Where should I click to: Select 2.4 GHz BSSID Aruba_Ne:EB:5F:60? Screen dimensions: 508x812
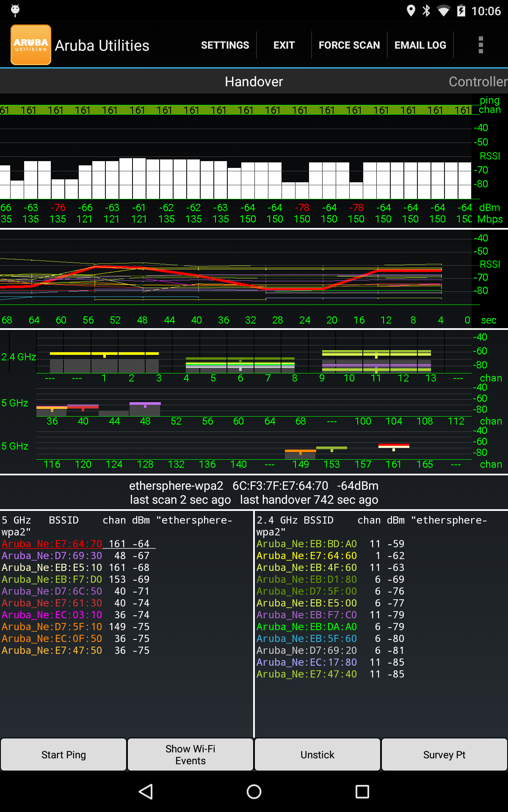coord(331,638)
